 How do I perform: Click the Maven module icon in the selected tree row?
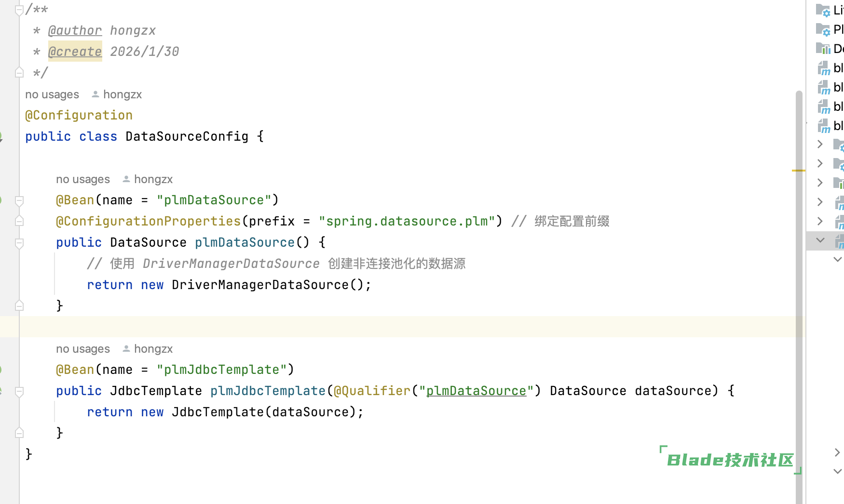click(x=840, y=240)
